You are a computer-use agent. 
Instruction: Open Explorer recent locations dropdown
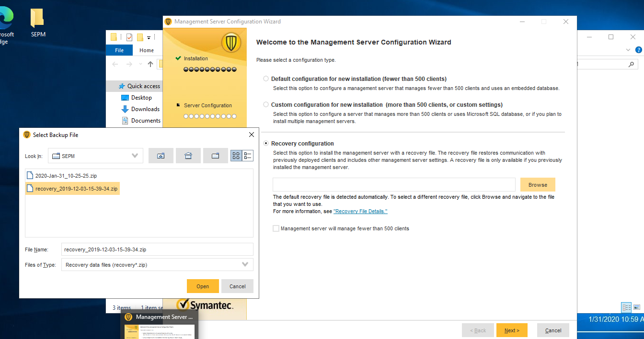[x=140, y=64]
